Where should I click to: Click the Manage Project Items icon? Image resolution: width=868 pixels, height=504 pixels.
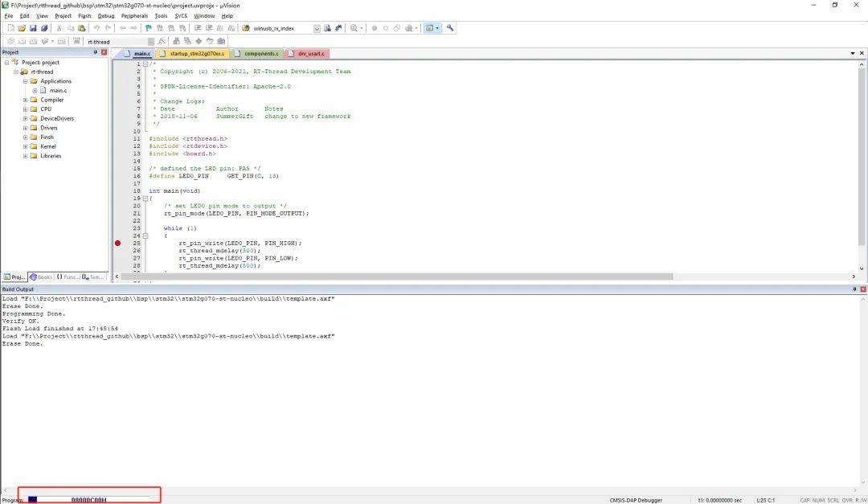point(176,42)
